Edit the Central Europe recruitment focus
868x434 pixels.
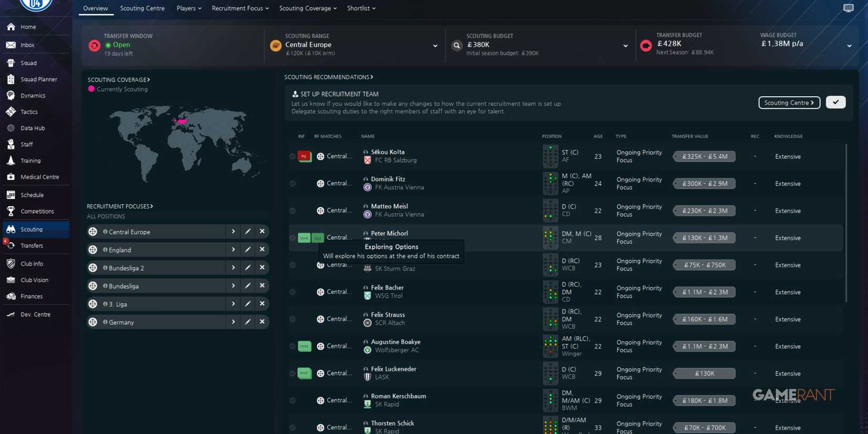point(248,231)
